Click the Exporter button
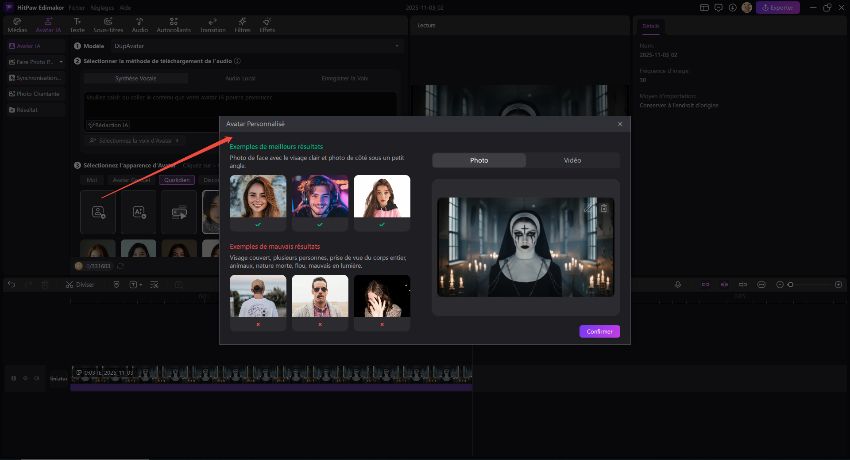The height and width of the screenshot is (460, 850). [x=777, y=7]
